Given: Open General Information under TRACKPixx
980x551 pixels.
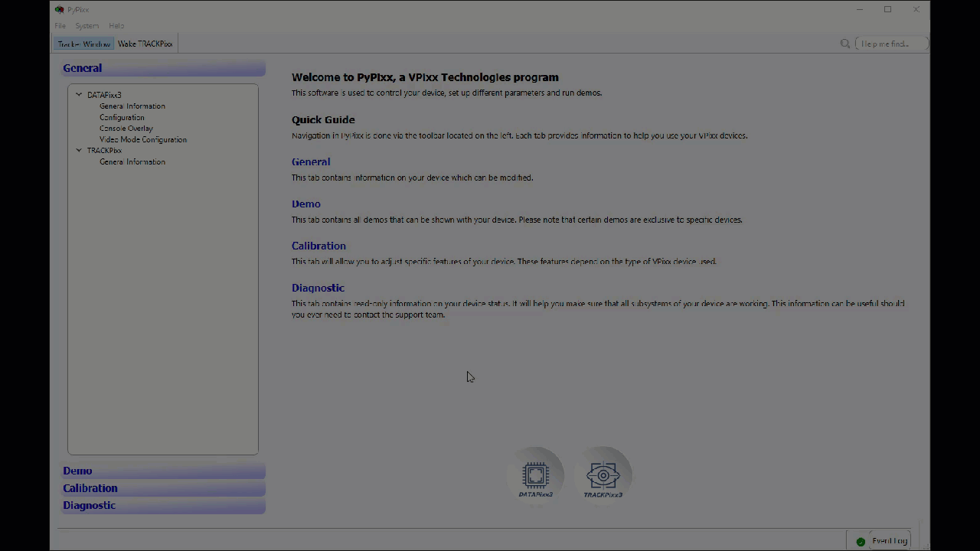Looking at the screenshot, I should pyautogui.click(x=132, y=161).
